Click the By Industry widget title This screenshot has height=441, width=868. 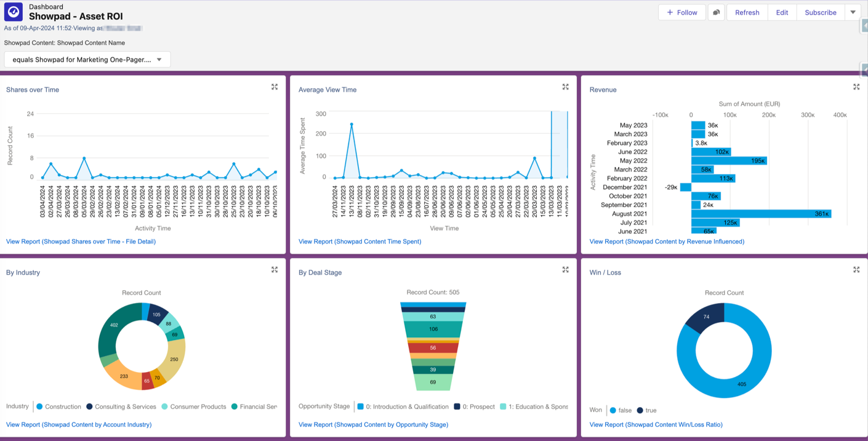pos(23,272)
